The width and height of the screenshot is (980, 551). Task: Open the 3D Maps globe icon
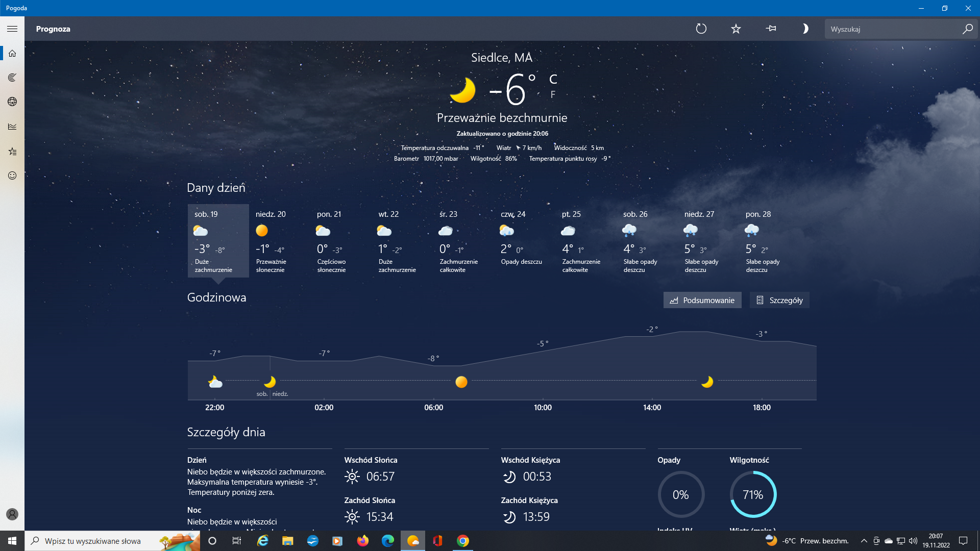[12, 102]
